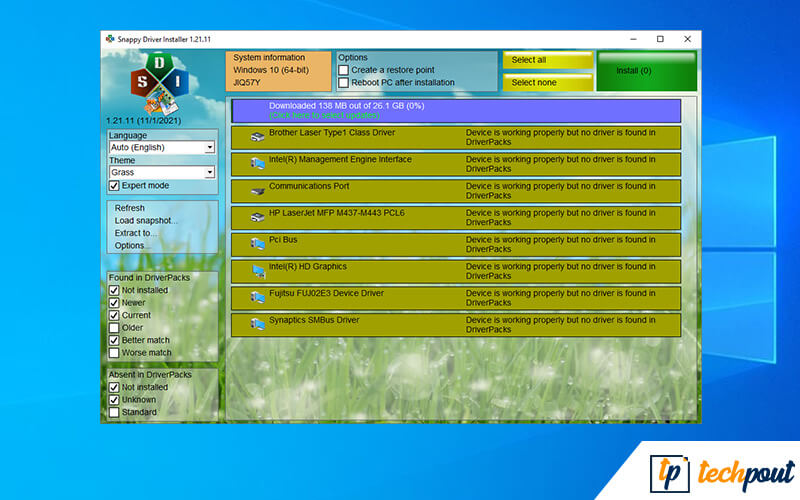Expand the Theme dropdown showing Grass

(x=161, y=173)
